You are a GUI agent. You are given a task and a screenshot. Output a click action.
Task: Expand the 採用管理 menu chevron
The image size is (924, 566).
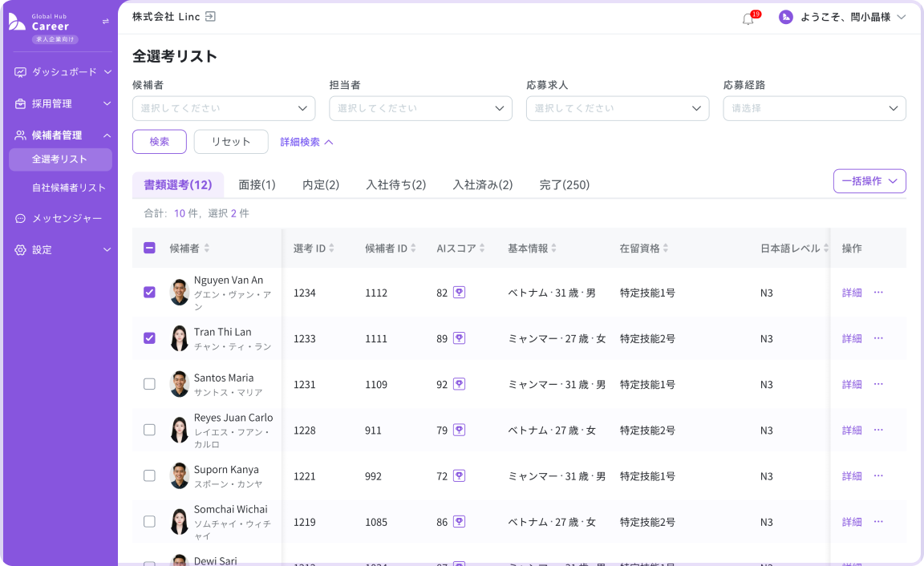point(107,103)
